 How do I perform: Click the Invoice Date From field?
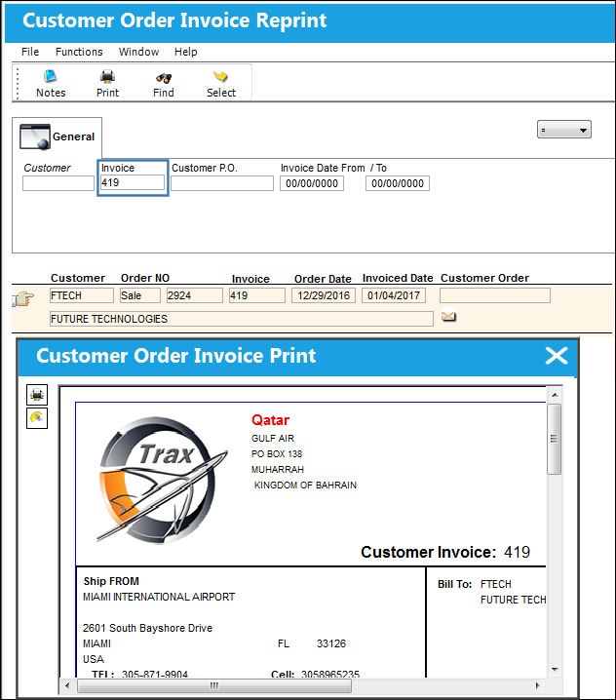pyautogui.click(x=312, y=183)
